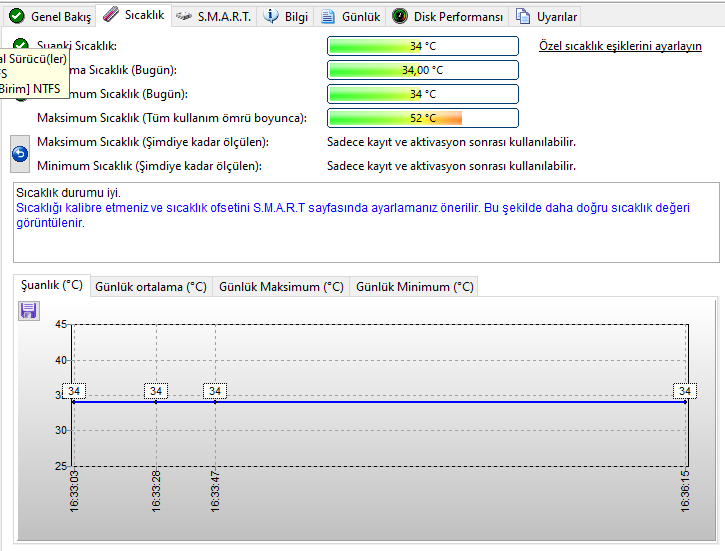Click 'Maksimum Sıcaklık (Tüm kullanım ömrü boyunca)' label

point(172,118)
